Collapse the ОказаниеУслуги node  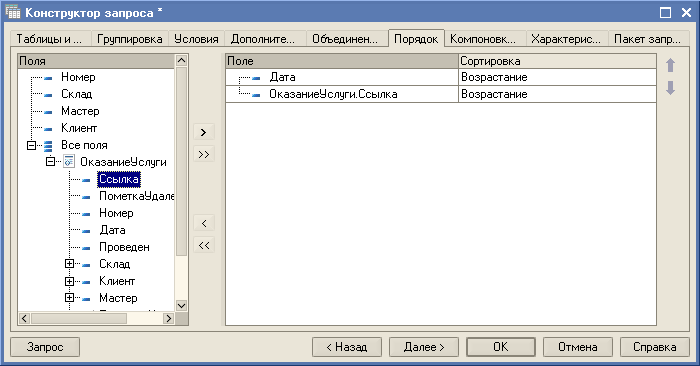point(50,161)
